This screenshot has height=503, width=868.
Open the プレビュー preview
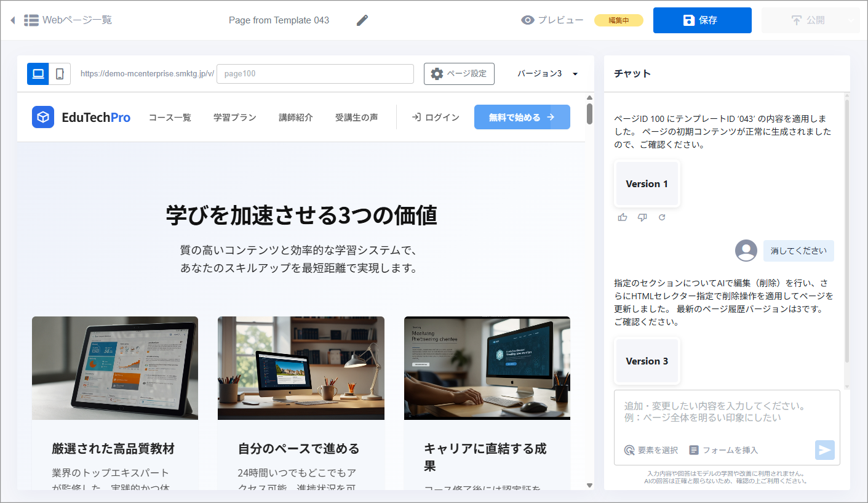click(552, 20)
